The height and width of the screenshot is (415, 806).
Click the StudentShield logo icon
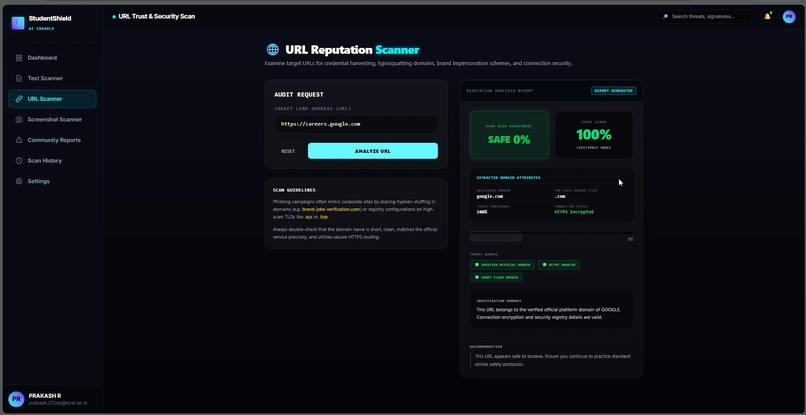click(18, 23)
